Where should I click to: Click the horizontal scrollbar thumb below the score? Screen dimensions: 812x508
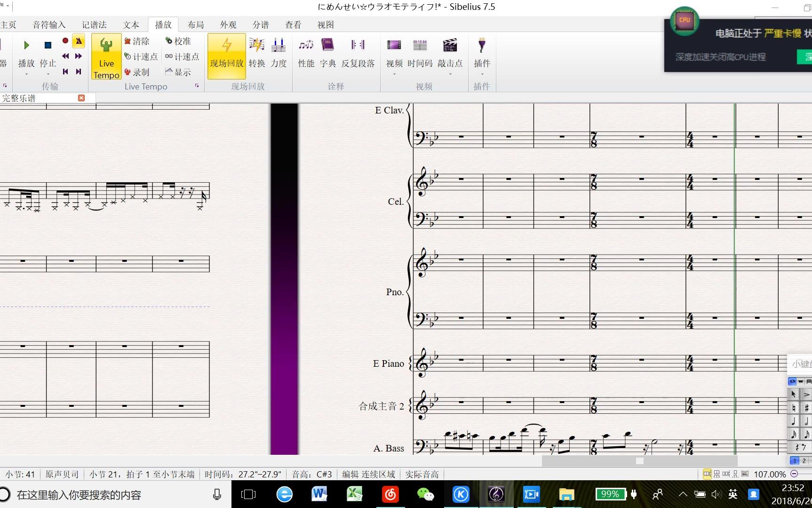639,461
